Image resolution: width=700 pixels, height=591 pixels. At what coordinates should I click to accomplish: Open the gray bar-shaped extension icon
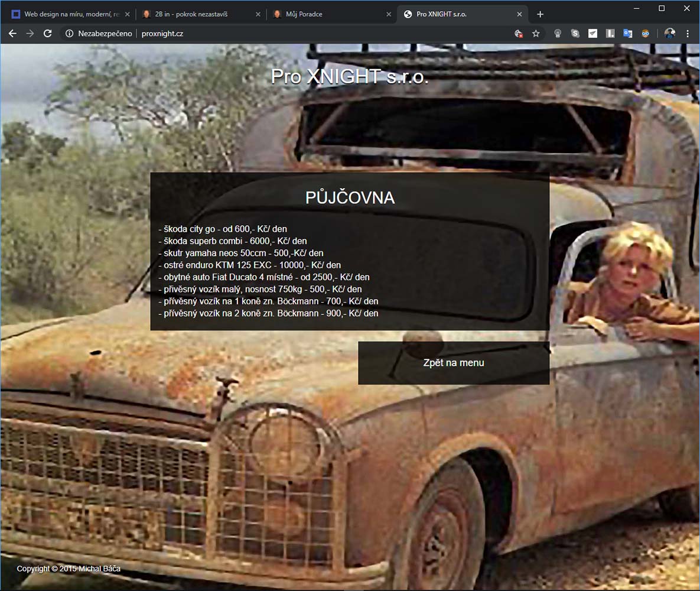coord(610,34)
